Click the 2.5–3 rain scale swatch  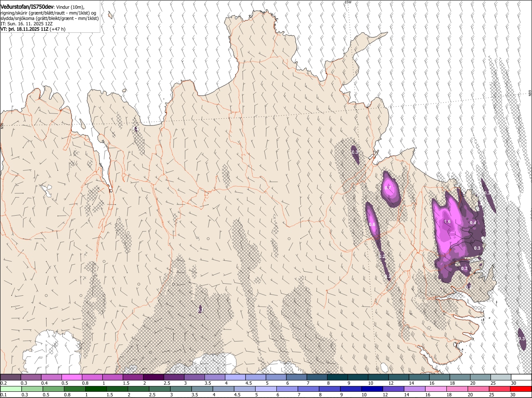(x=159, y=389)
